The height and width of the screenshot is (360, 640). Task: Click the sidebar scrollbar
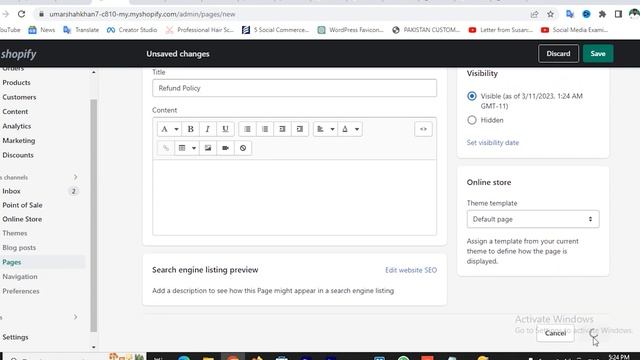[x=93, y=216]
